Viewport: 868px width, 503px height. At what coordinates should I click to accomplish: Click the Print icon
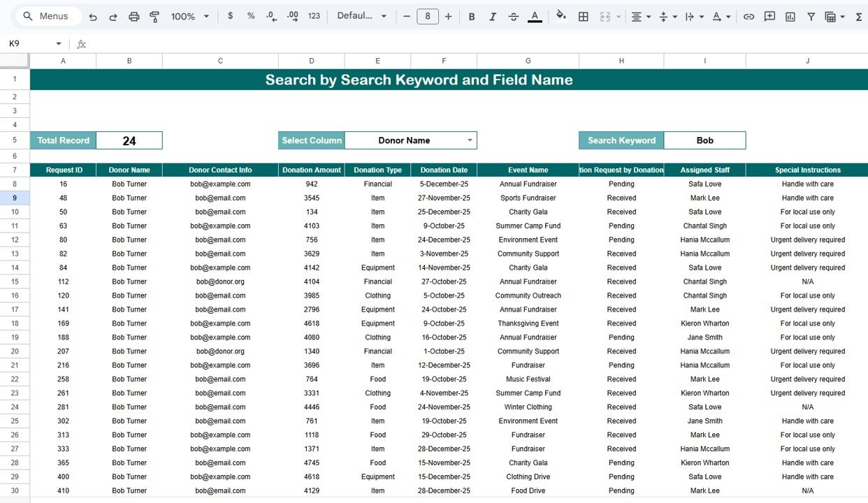click(133, 16)
